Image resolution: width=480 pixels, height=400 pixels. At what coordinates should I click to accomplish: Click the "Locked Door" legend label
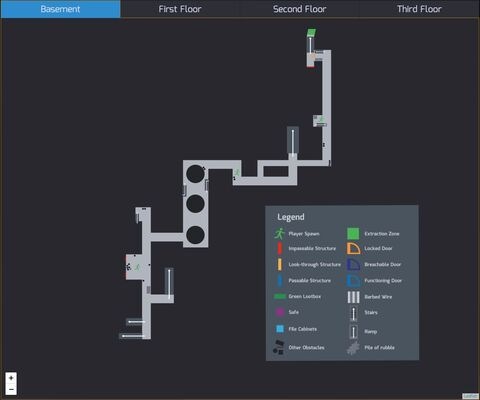(378, 248)
